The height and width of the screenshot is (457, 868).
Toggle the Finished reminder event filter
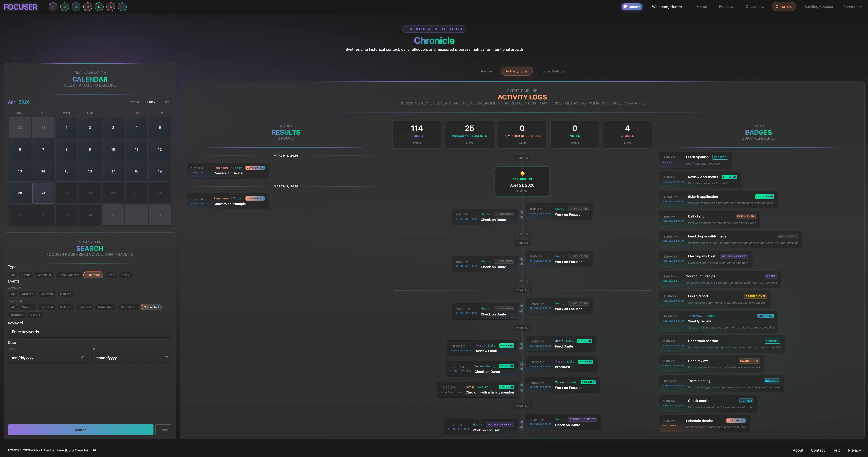click(x=85, y=307)
